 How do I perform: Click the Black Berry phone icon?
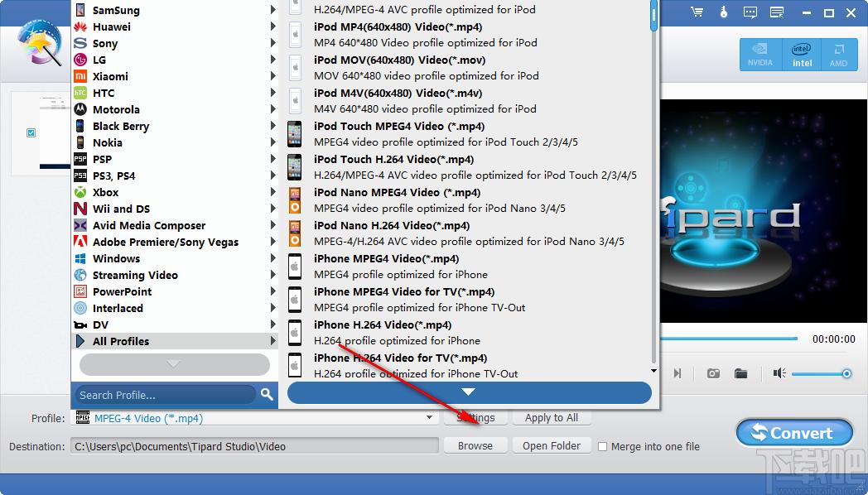80,126
